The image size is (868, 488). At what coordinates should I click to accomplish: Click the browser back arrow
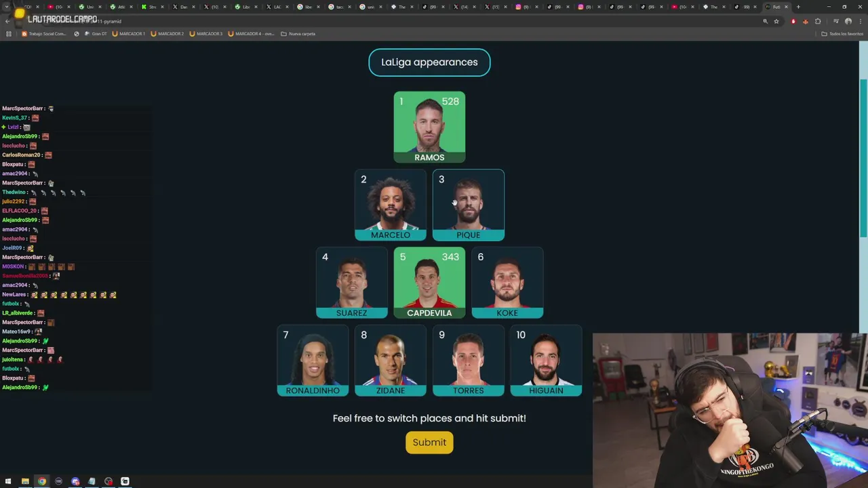coord(7,21)
